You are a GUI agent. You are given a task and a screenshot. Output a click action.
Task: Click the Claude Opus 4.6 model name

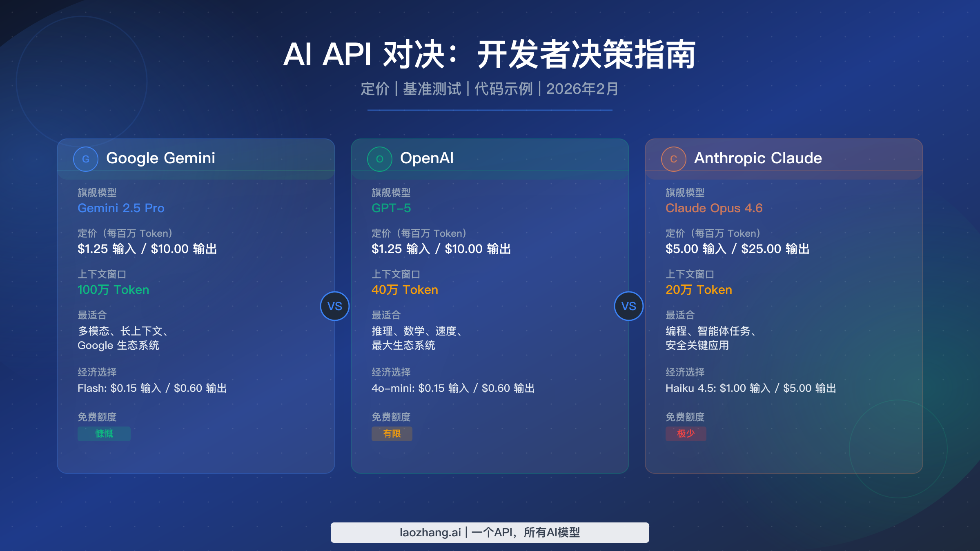point(714,208)
